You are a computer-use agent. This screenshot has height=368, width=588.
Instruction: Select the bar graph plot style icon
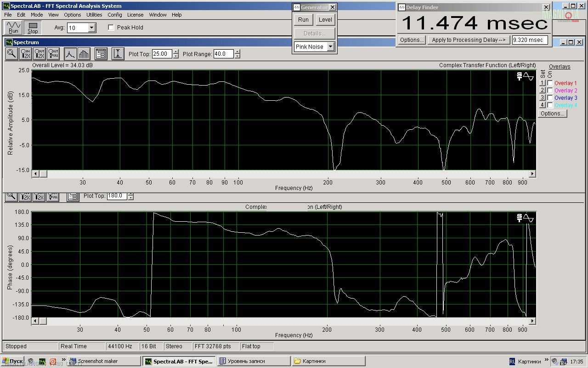84,54
